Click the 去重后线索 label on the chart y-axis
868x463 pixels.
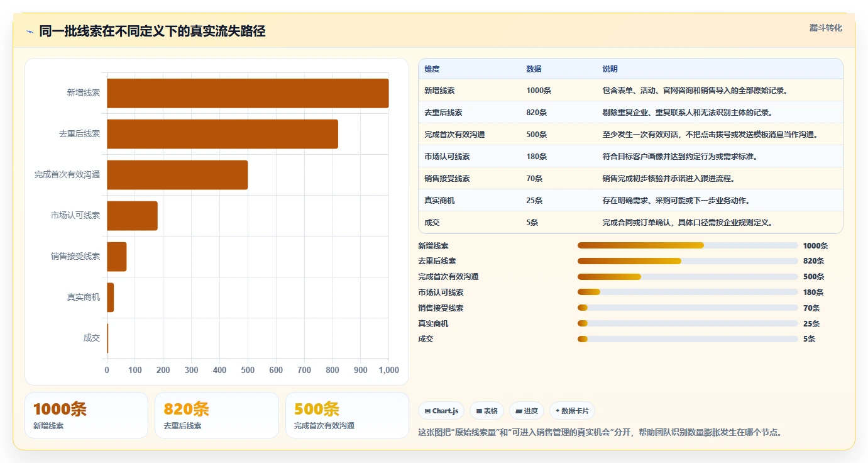pos(80,134)
